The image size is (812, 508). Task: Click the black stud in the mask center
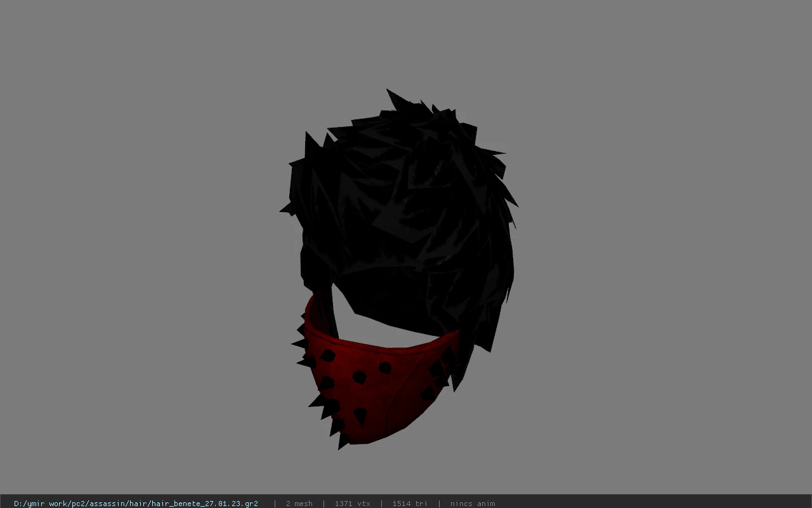pos(360,377)
